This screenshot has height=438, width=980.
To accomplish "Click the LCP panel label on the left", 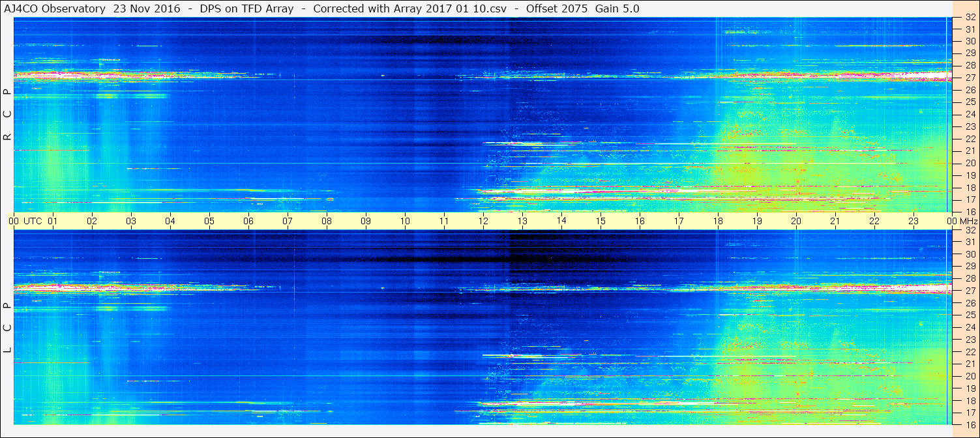I will point(7,328).
